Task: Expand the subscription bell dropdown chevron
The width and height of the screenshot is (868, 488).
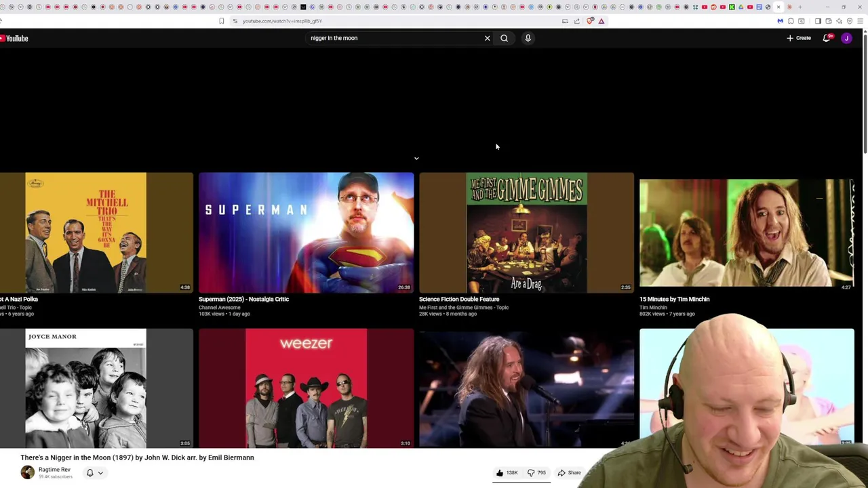Action: click(x=100, y=473)
